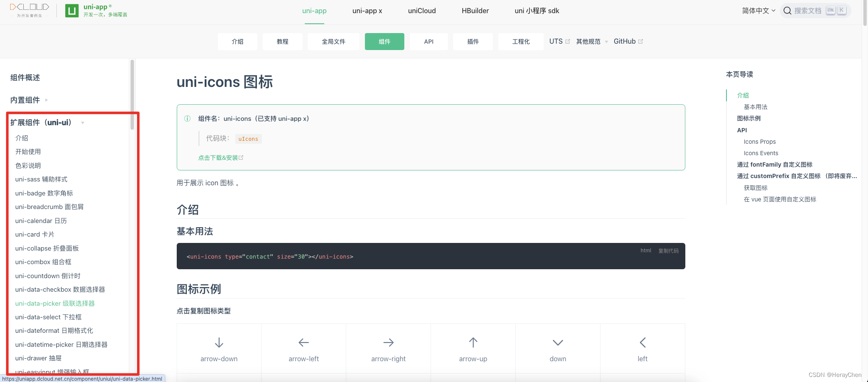The height and width of the screenshot is (382, 868).
Task: Open uni-card 卡片 page
Action: [35, 234]
